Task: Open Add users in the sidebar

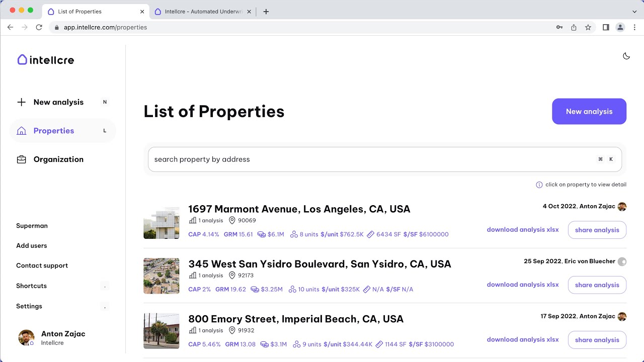Action: tap(31, 245)
